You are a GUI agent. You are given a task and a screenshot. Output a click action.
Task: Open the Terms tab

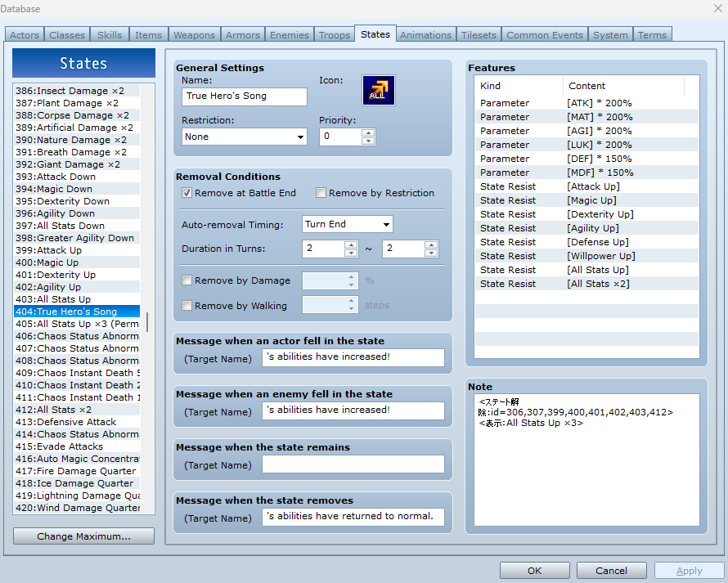coord(652,35)
